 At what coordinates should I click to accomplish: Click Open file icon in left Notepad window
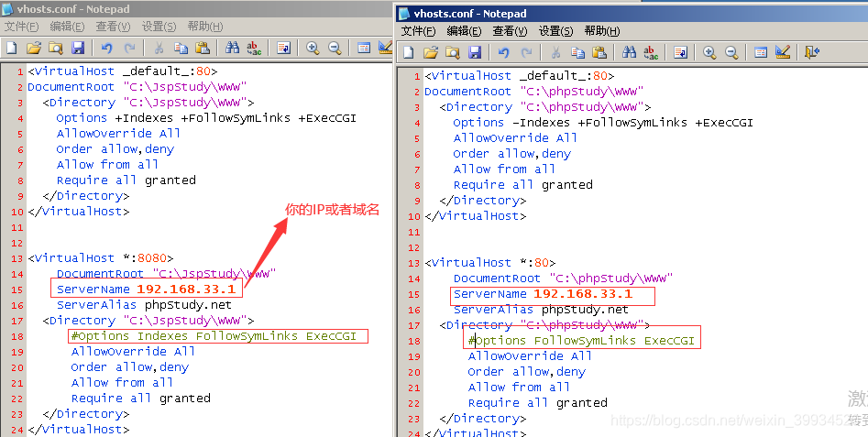point(34,48)
